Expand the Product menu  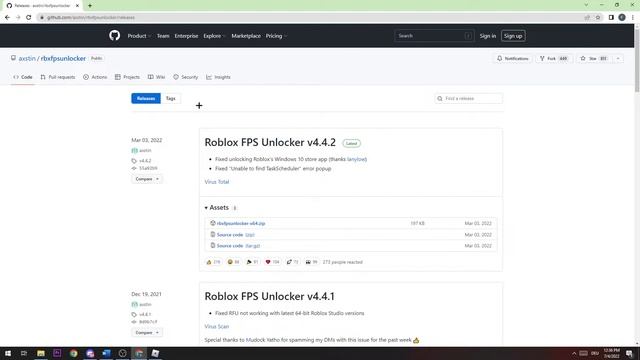[x=139, y=36]
